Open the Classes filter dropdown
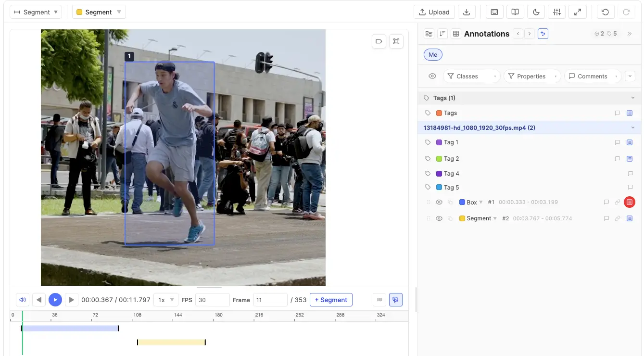The image size is (644, 356). tap(472, 76)
